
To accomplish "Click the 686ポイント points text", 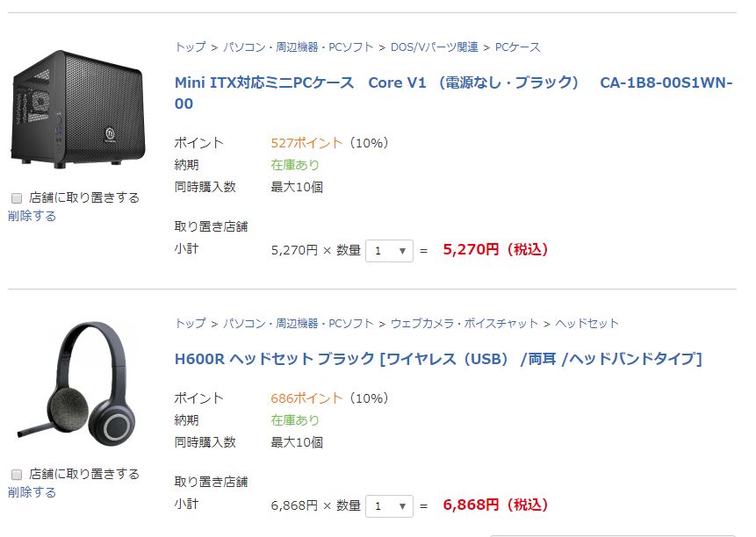I will pyautogui.click(x=306, y=398).
